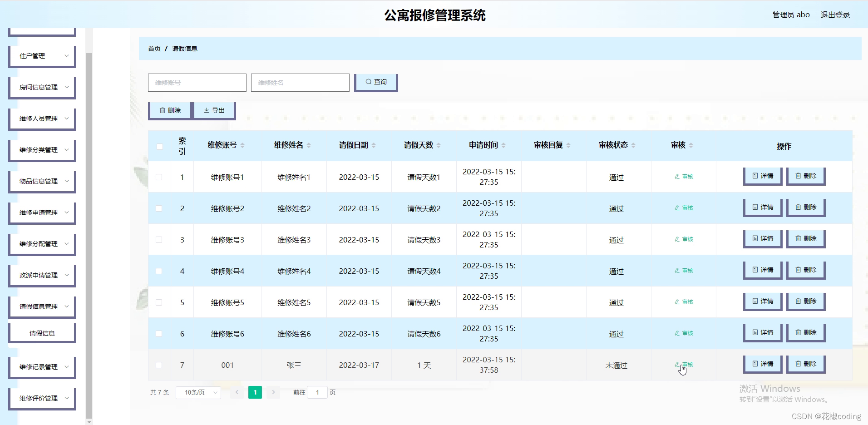Screen dimensions: 868x425
Task: Check the checkbox for row 维修账号3
Action: coord(159,240)
